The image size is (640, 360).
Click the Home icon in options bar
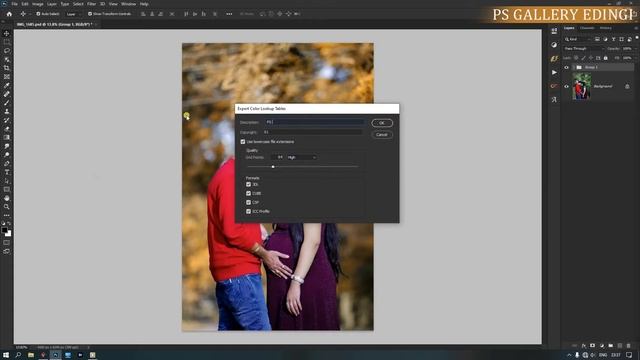pyautogui.click(x=9, y=14)
